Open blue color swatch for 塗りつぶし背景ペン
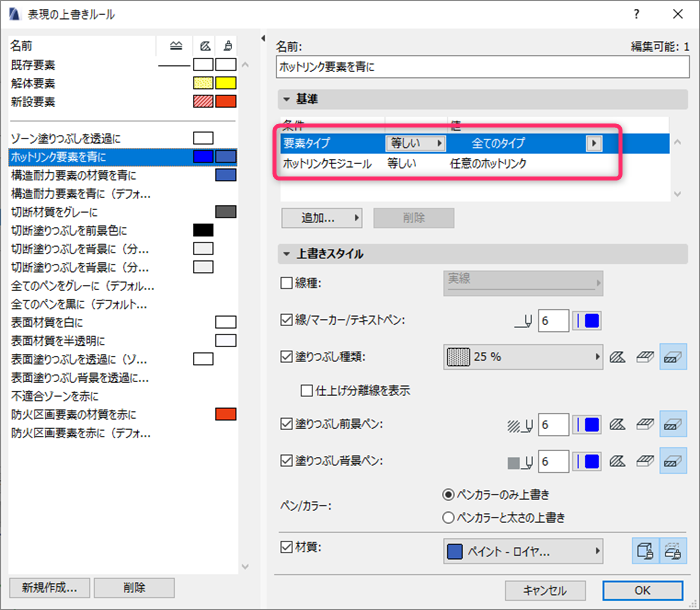Screen dimensions: 700x610 coord(587,462)
